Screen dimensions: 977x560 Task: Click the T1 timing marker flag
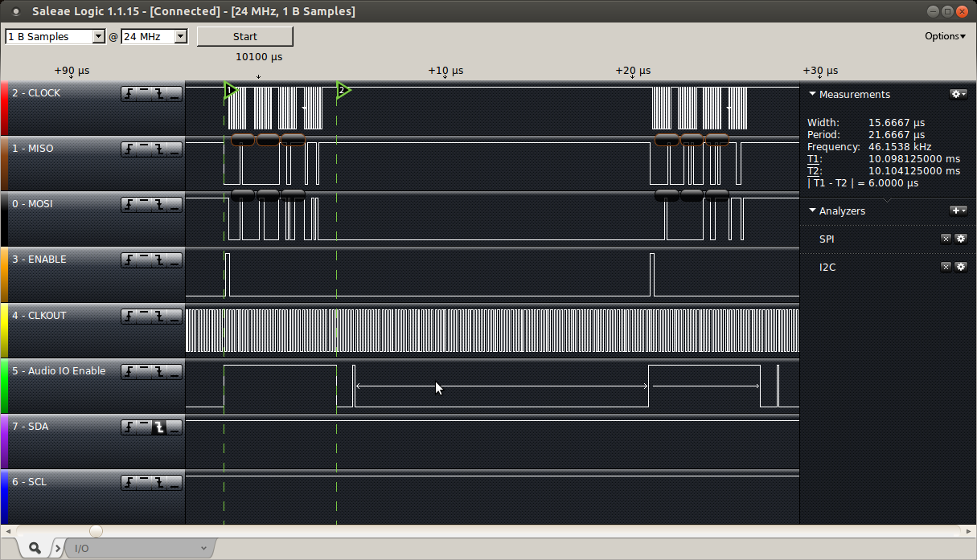tap(231, 90)
